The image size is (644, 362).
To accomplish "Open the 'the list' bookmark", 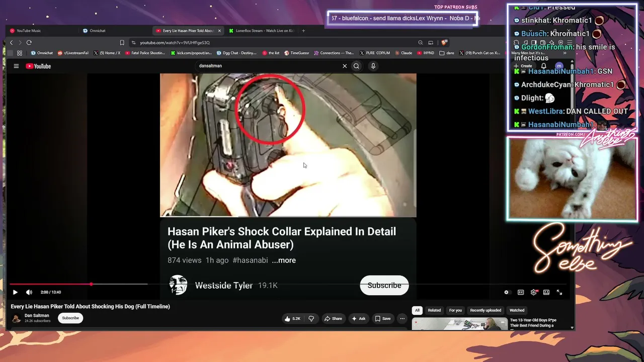I will (271, 53).
